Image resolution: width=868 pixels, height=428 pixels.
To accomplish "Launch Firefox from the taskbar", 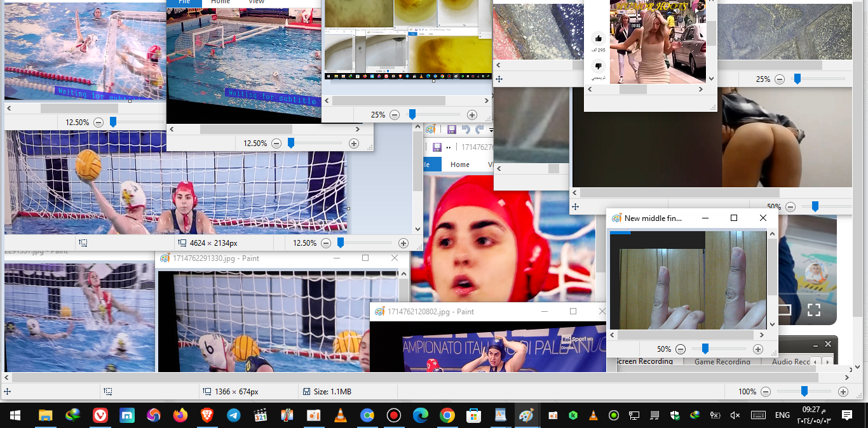I will point(180,415).
